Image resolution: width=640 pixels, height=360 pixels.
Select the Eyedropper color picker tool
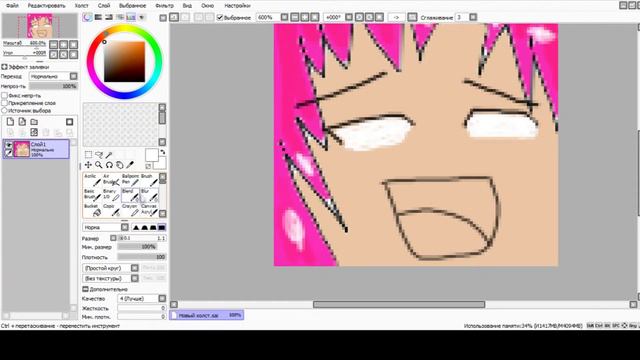click(130, 165)
